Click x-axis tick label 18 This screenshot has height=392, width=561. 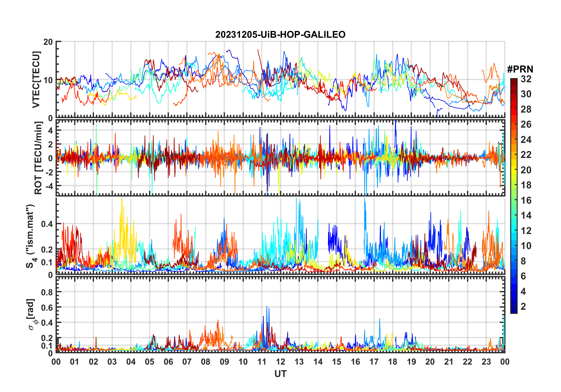[x=393, y=362]
